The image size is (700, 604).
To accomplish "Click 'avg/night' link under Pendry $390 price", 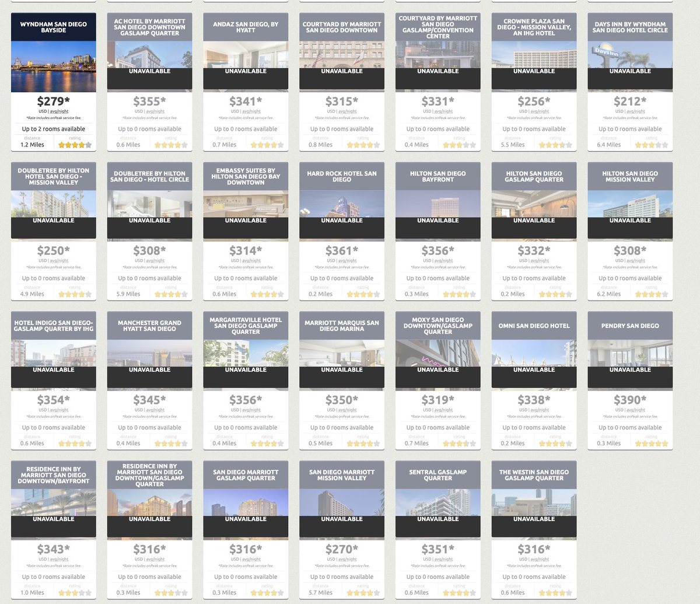I will click(636, 410).
